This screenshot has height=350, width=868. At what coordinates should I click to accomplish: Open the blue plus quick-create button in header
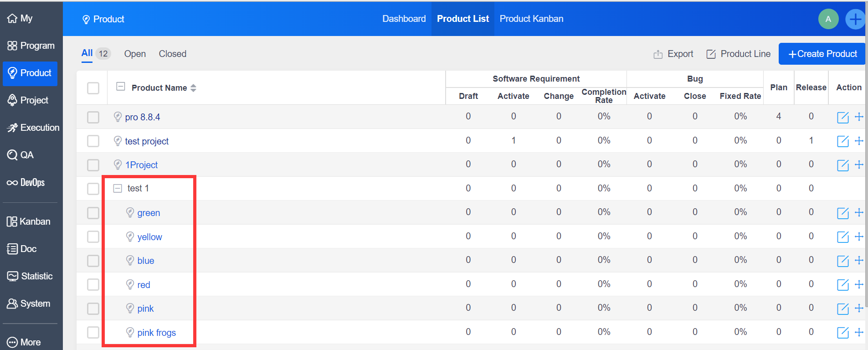[855, 19]
